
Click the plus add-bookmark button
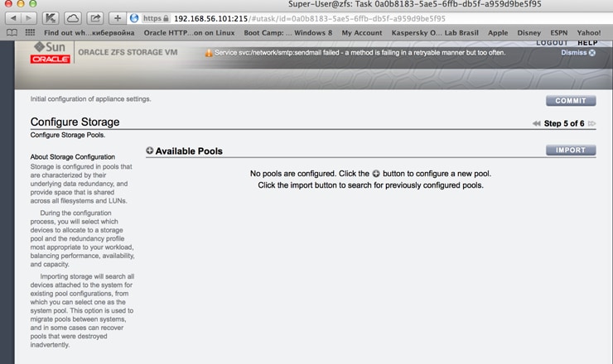click(118, 18)
